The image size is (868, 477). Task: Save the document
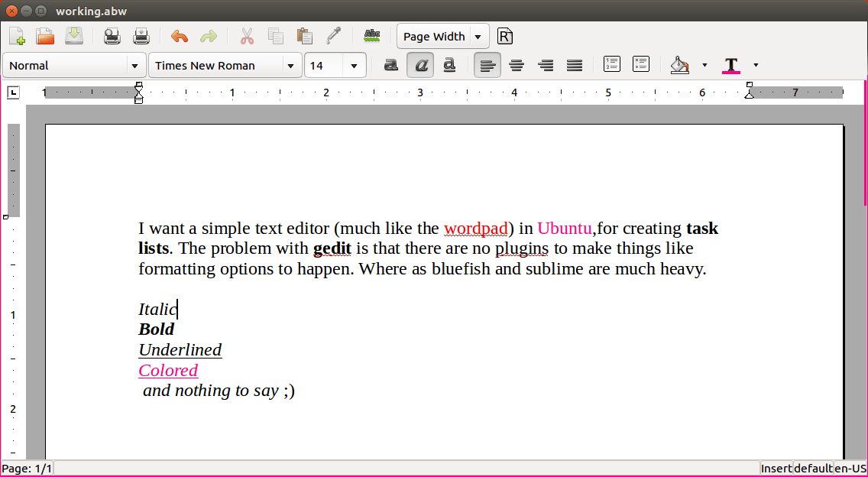(x=73, y=37)
